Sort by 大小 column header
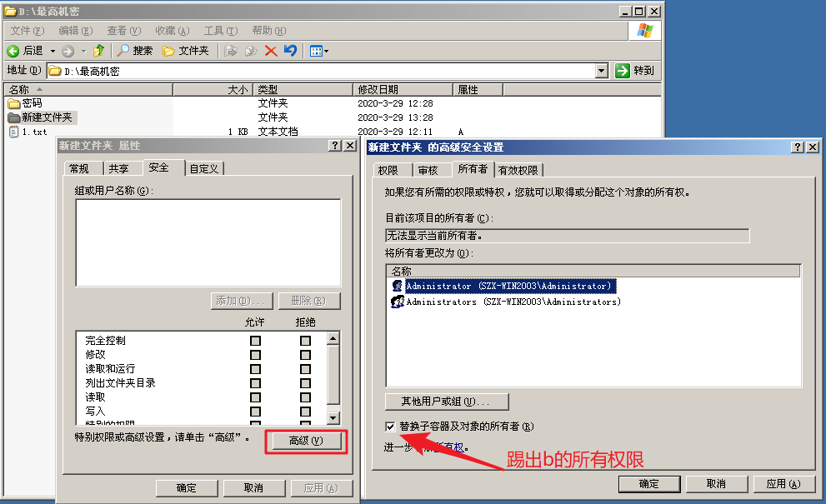 [x=213, y=89]
